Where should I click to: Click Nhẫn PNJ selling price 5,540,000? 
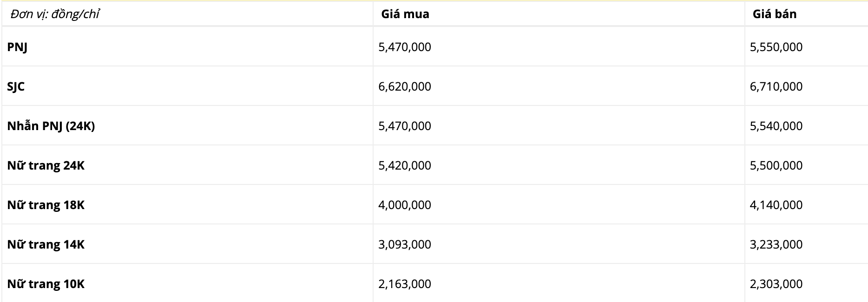pos(776,126)
